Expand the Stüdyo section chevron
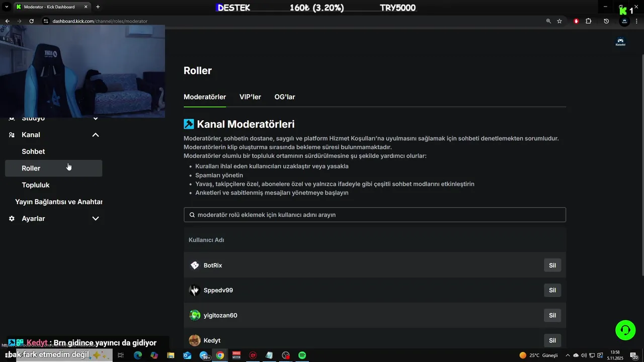This screenshot has width=644, height=362. pyautogui.click(x=96, y=118)
